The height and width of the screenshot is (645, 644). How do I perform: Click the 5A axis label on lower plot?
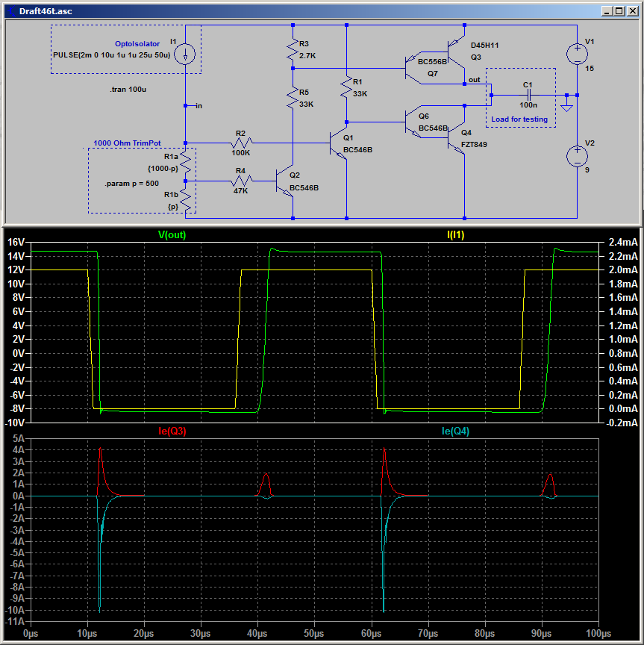coord(18,438)
